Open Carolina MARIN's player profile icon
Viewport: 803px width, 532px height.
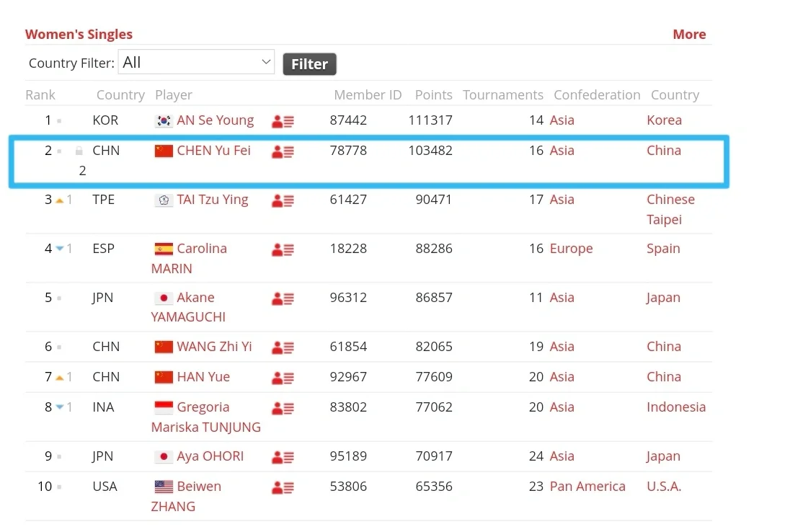(283, 250)
